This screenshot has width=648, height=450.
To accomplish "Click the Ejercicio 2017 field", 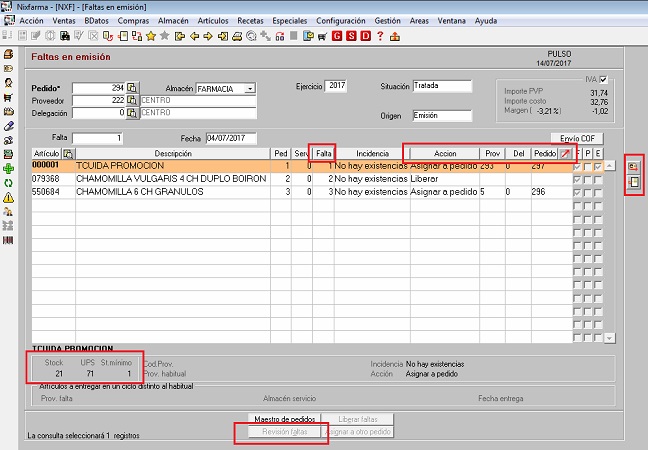I will point(336,86).
